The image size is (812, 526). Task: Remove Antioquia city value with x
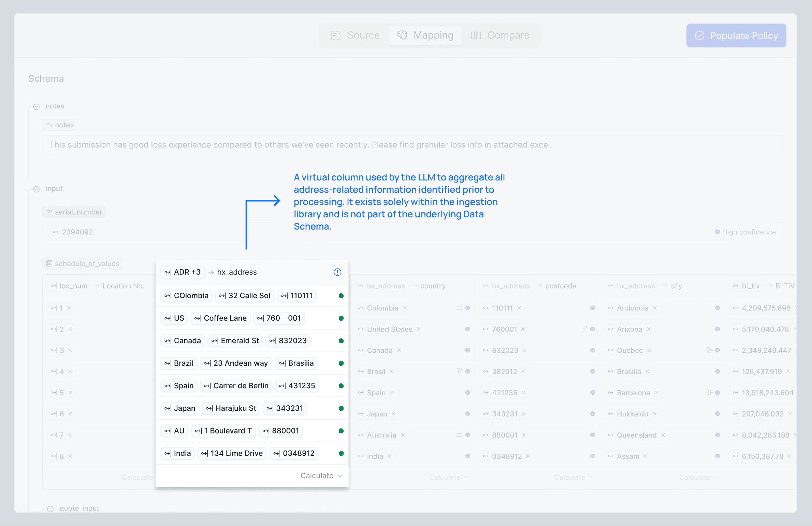pos(655,308)
